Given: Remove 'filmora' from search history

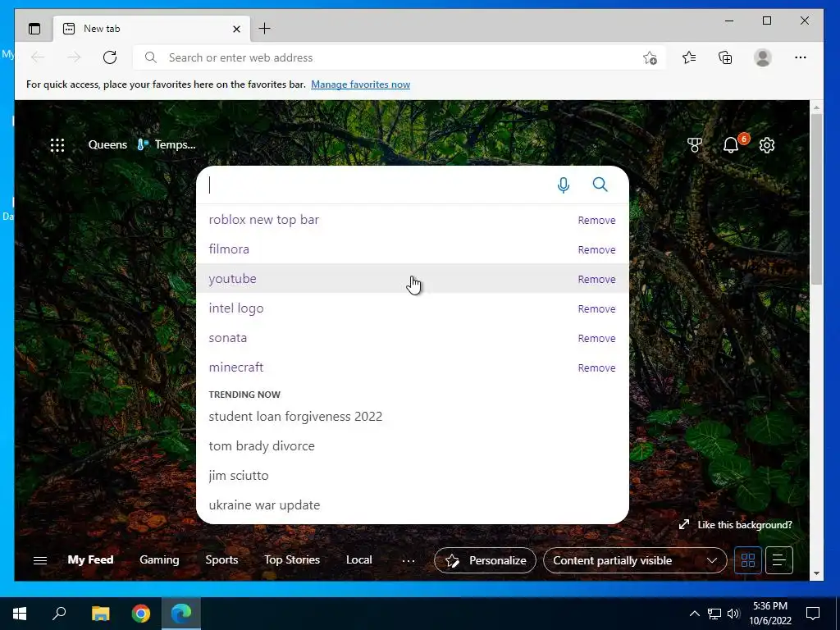Looking at the screenshot, I should [x=596, y=249].
